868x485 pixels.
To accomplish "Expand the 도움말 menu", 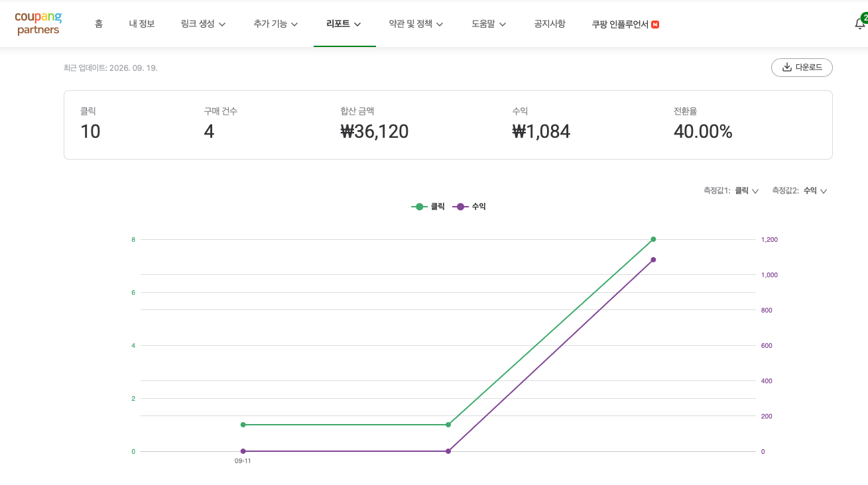I will pos(489,24).
